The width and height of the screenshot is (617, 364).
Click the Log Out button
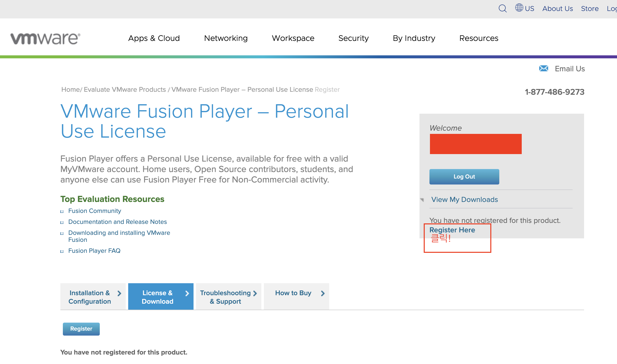(x=464, y=177)
